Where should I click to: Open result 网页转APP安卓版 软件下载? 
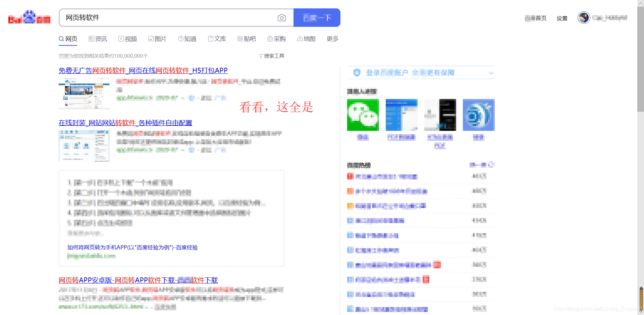(x=138, y=280)
